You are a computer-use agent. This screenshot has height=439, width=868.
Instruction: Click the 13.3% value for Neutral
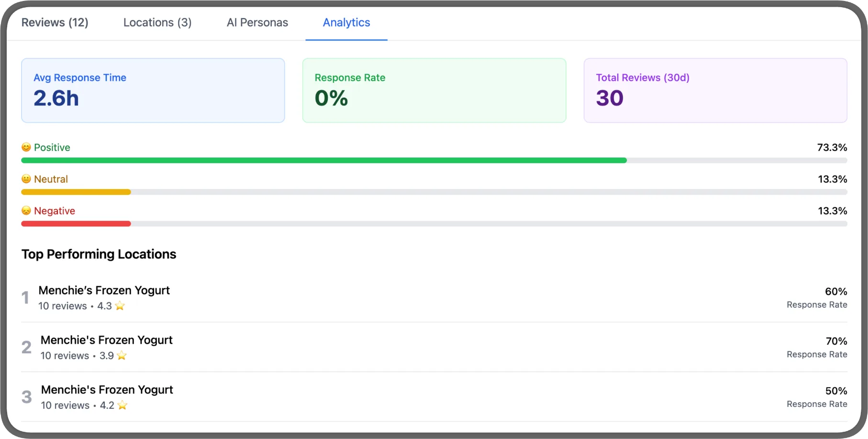(x=833, y=179)
